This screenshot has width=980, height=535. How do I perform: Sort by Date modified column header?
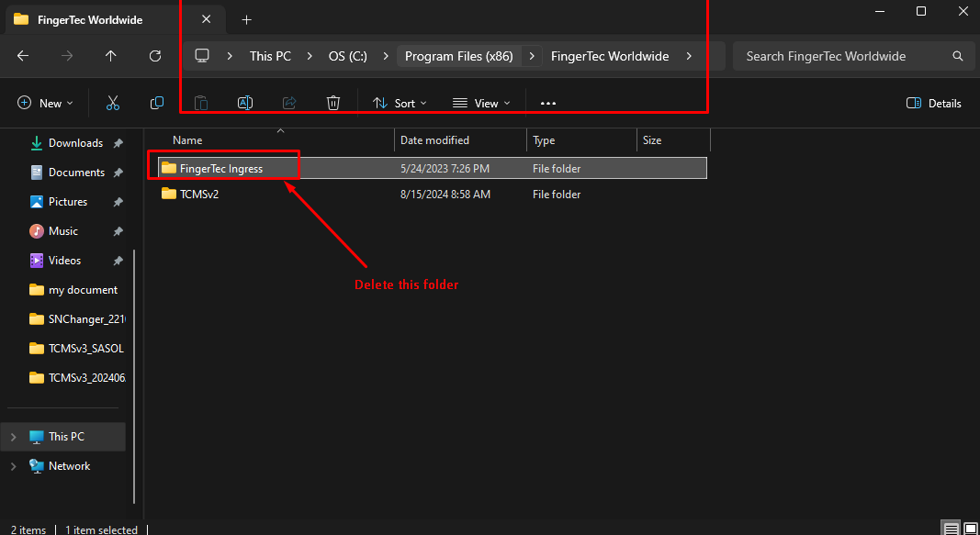click(x=461, y=140)
